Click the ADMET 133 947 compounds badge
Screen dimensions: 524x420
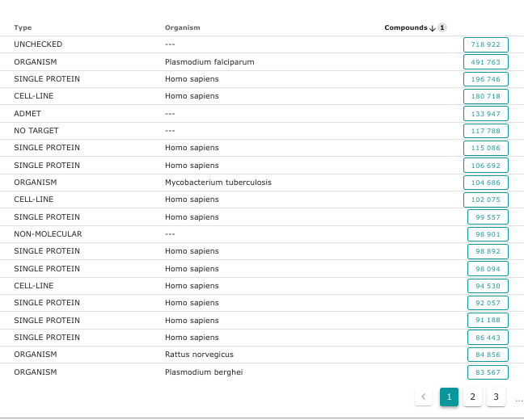[x=485, y=114]
